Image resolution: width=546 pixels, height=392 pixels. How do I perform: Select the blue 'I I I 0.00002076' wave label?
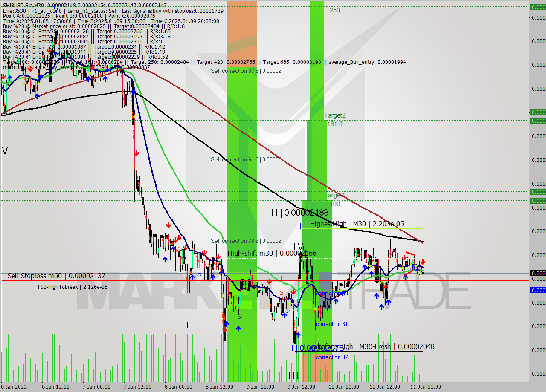pos(315,348)
